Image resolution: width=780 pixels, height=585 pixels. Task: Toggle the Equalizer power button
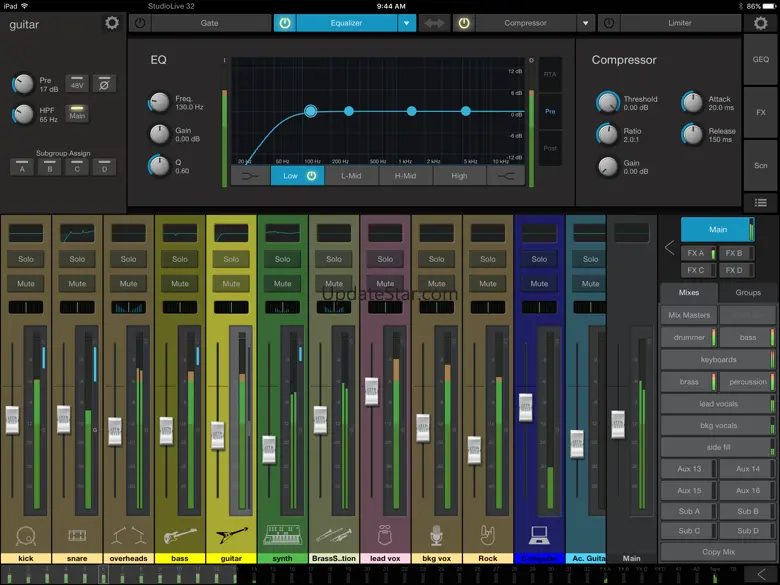(285, 23)
